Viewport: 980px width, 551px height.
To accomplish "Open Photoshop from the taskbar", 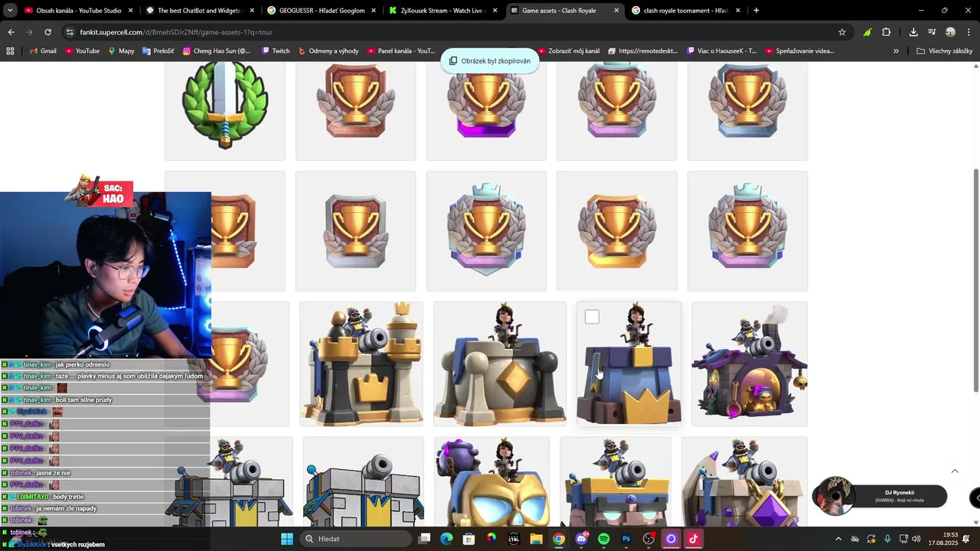I will pos(626,539).
